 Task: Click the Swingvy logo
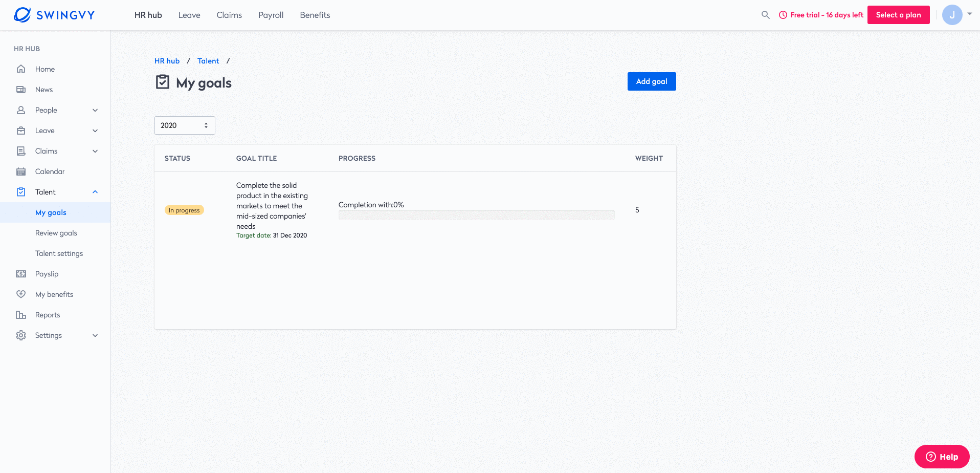pyautogui.click(x=54, y=15)
